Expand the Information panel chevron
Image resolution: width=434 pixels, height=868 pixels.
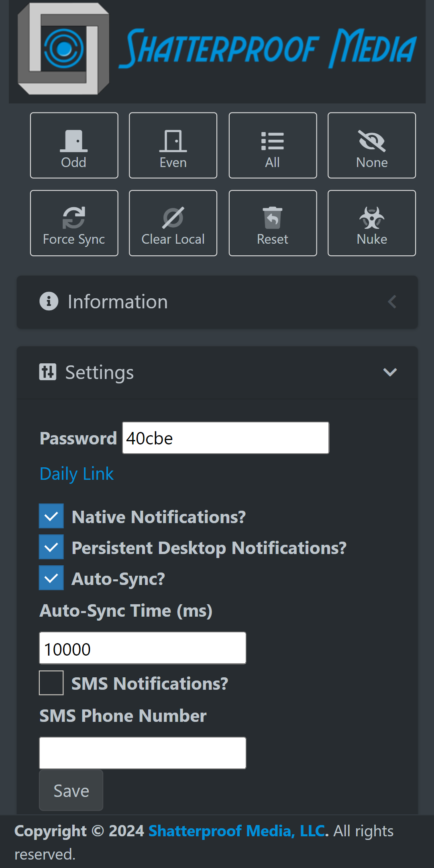pos(392,302)
